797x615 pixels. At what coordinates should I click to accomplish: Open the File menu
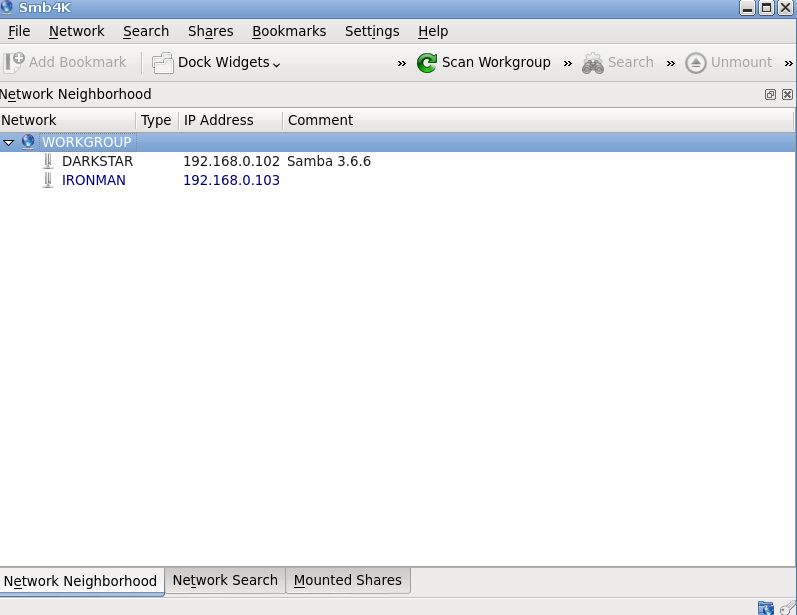(x=19, y=32)
